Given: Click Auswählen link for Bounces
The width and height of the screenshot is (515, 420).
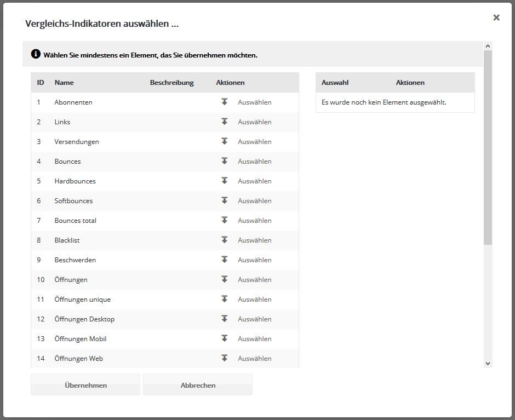Looking at the screenshot, I should pyautogui.click(x=254, y=162).
